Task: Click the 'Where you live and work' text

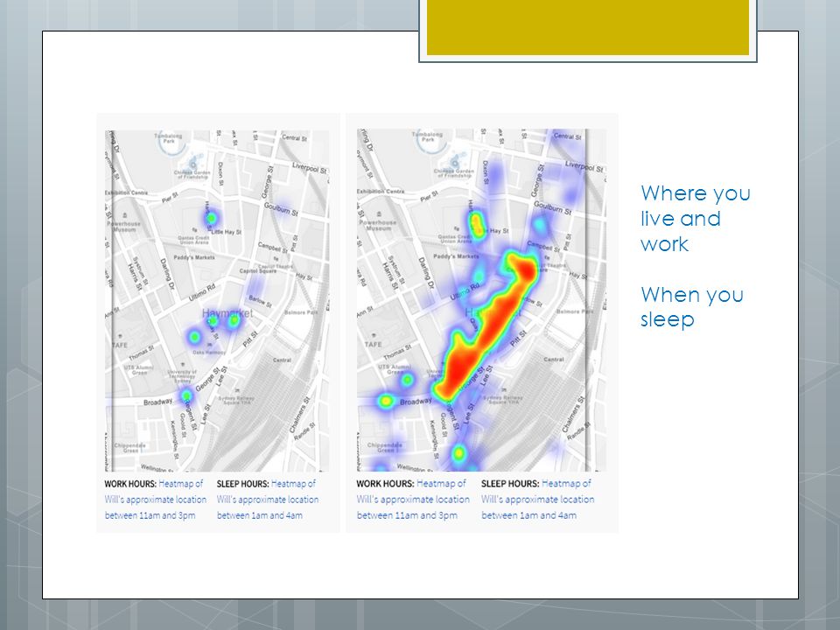Action: [x=695, y=219]
